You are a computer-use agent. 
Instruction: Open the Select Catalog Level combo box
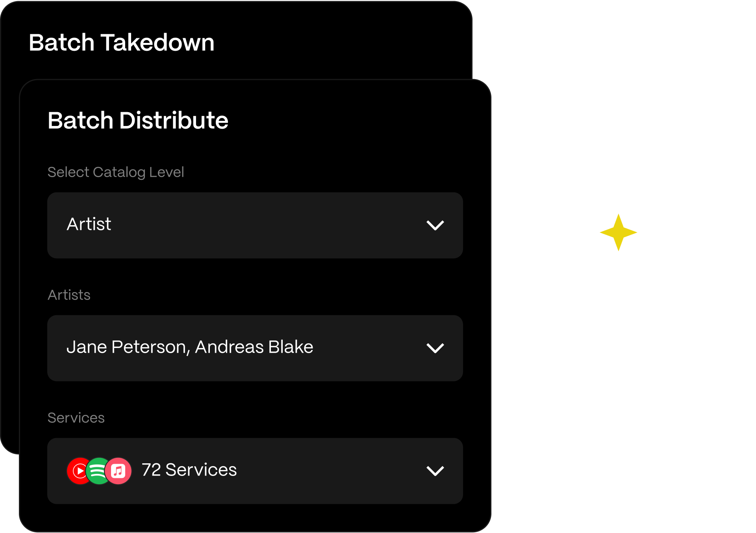click(x=255, y=226)
